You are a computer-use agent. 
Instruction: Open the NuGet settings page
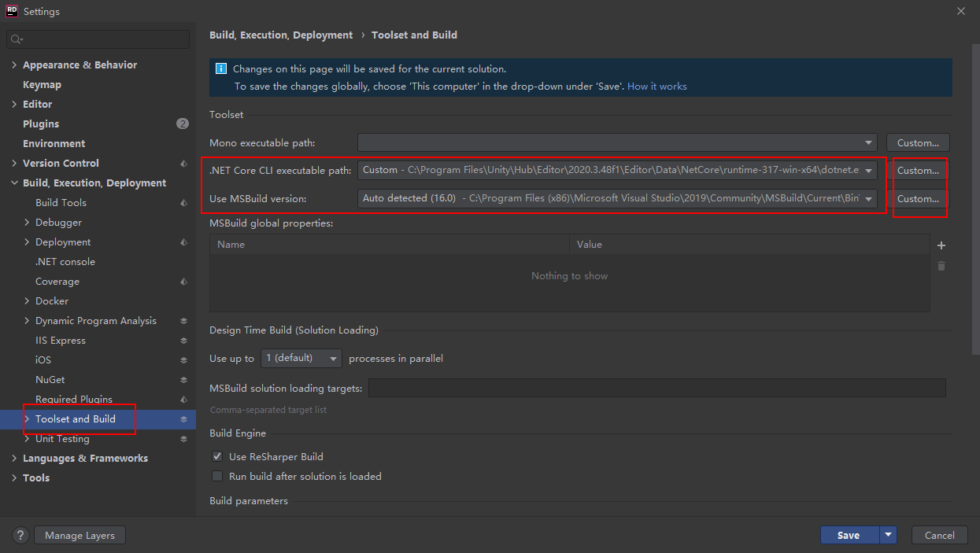(50, 380)
